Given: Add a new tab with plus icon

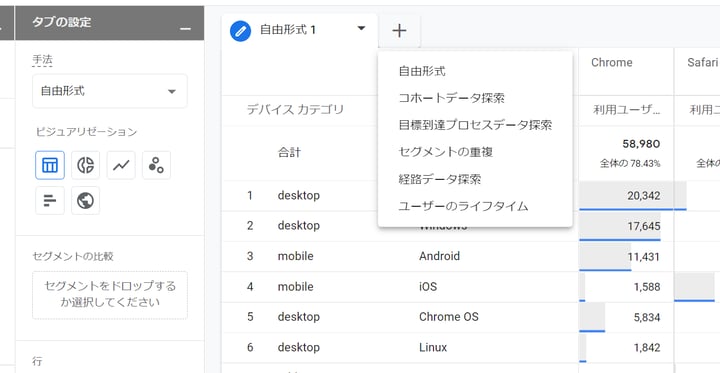Looking at the screenshot, I should (399, 31).
